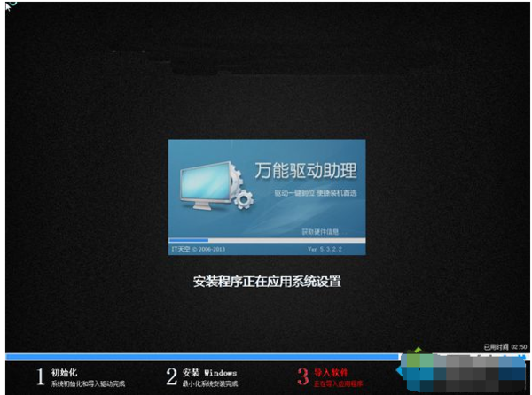Viewport: 532px width, 395px height.
Task: Click the IT天空 © 2006-2013 copyright text
Action: pos(198,250)
